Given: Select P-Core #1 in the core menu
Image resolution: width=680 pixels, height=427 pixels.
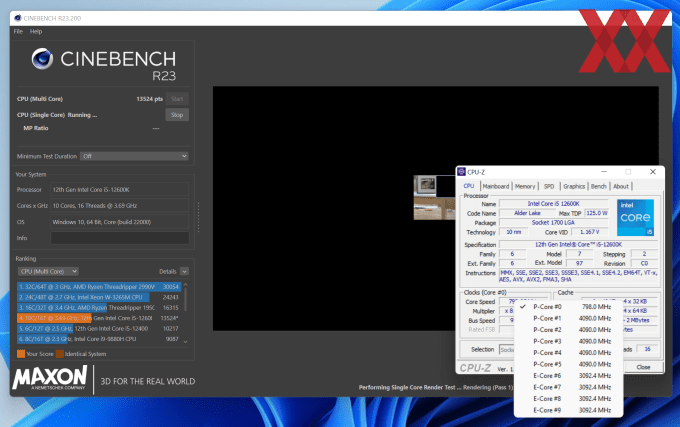Looking at the screenshot, I should click(569, 318).
